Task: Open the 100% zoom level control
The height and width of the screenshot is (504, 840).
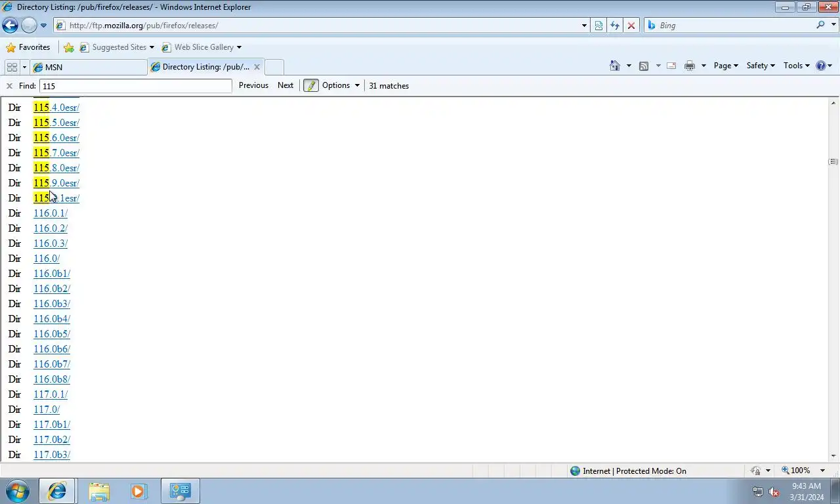Action: tap(796, 471)
